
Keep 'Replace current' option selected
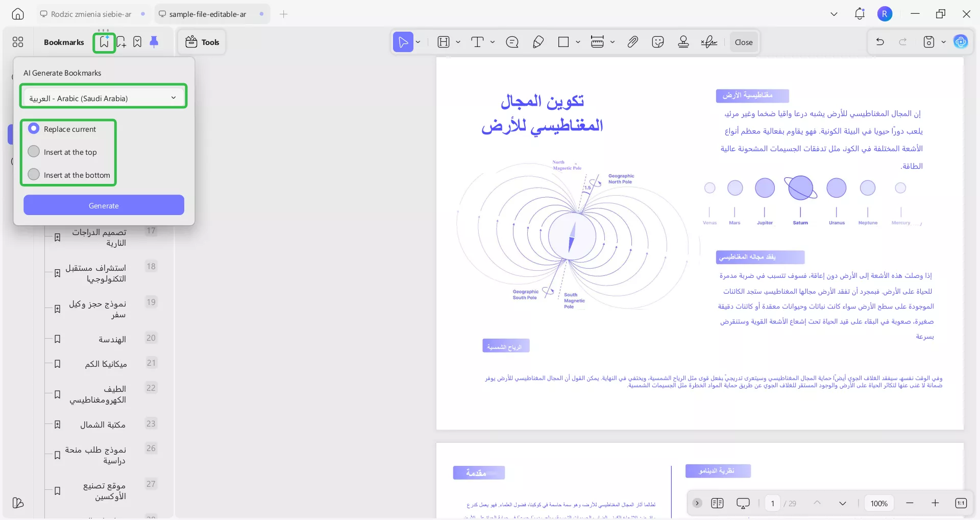point(34,129)
